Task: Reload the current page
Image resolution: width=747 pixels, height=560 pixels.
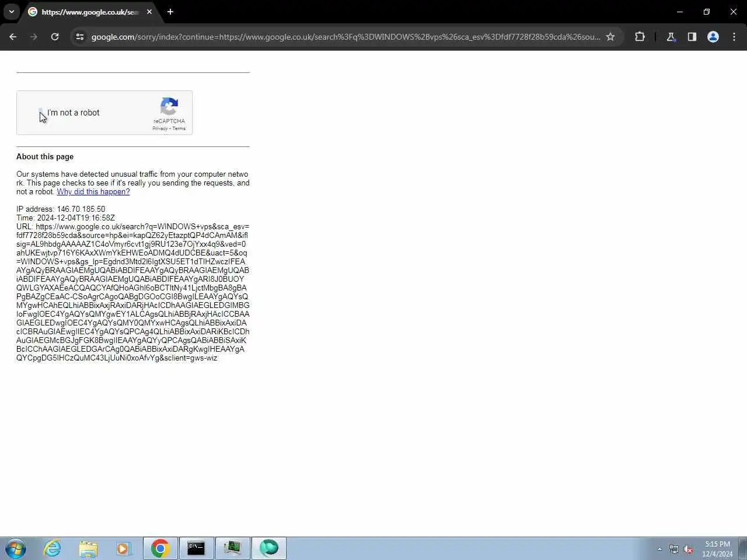Action: click(55, 37)
